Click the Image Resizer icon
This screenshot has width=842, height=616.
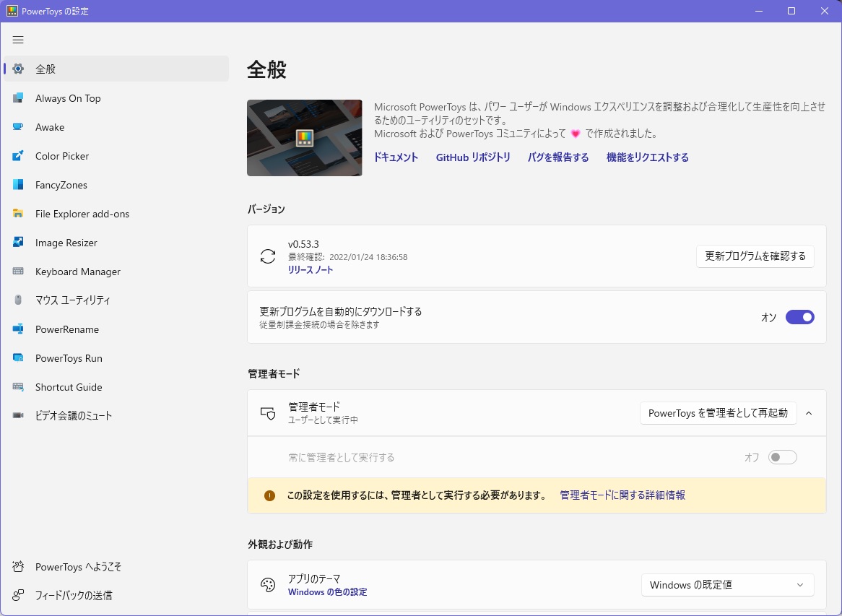pos(18,242)
